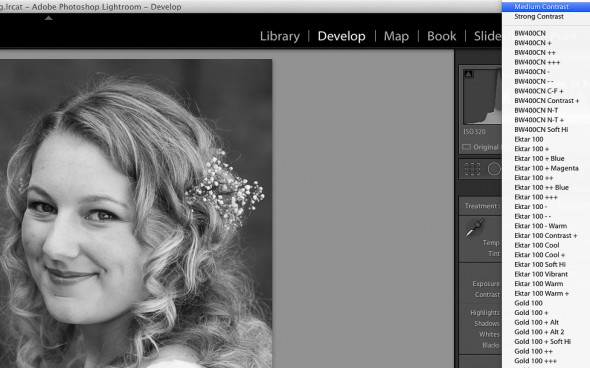Pick the White Balance Selector eyedropper
Screen dimensions: 590x368
click(474, 228)
